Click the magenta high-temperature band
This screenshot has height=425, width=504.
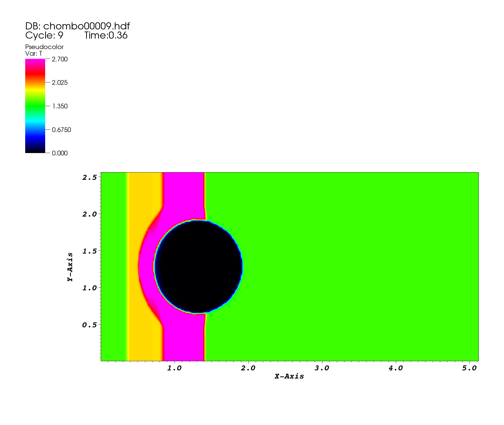coord(184,194)
